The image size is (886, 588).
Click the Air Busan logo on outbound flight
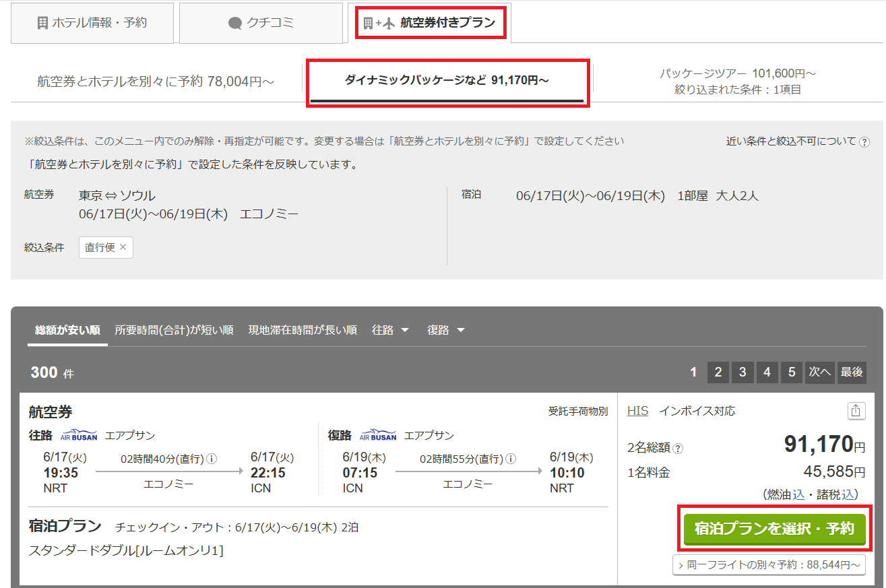click(79, 436)
